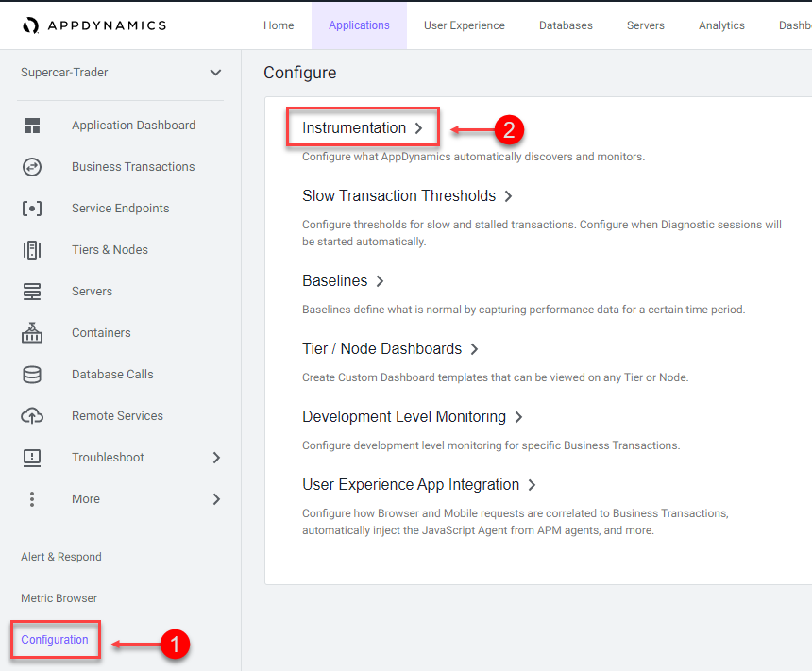Open the Analytics tab
The width and height of the screenshot is (812, 671).
point(721,25)
